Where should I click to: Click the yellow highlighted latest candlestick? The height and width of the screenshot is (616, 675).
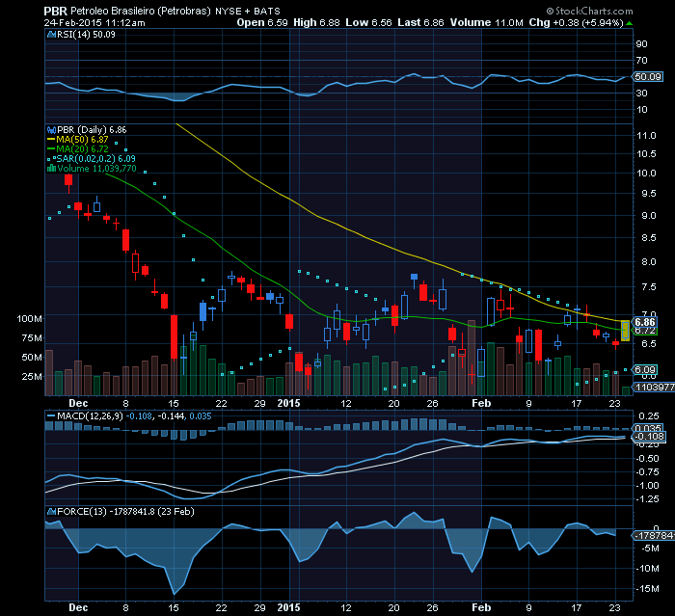(x=625, y=331)
